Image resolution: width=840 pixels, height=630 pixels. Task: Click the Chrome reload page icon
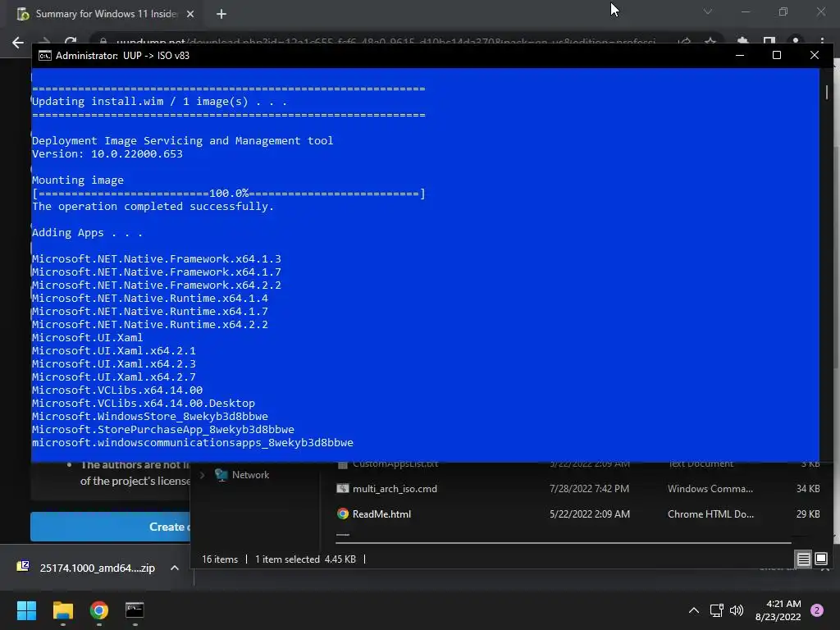point(71,41)
